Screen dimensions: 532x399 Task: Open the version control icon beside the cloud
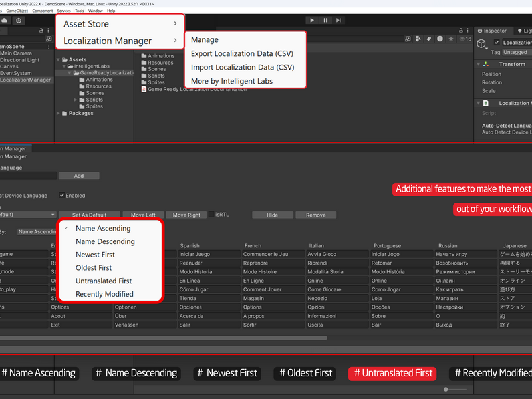(19, 21)
